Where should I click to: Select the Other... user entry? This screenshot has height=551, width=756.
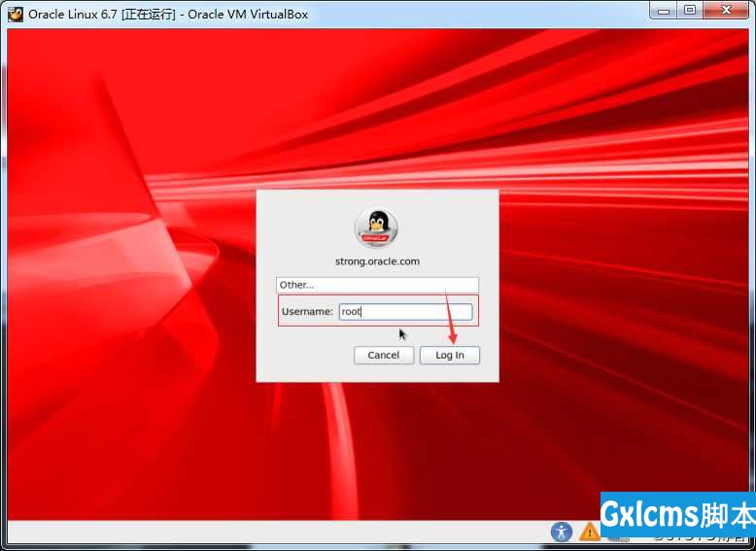tap(378, 285)
